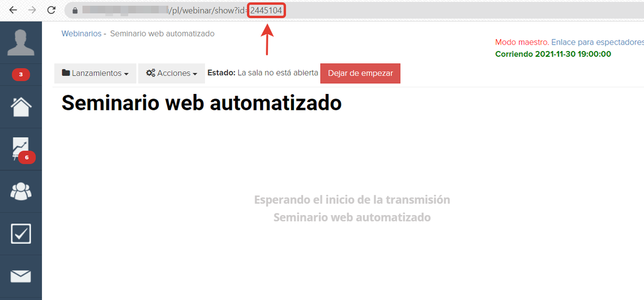Click the Corriendo 2021-11-30 19:00:00 status
Screen dimensions: 644x300
point(553,54)
